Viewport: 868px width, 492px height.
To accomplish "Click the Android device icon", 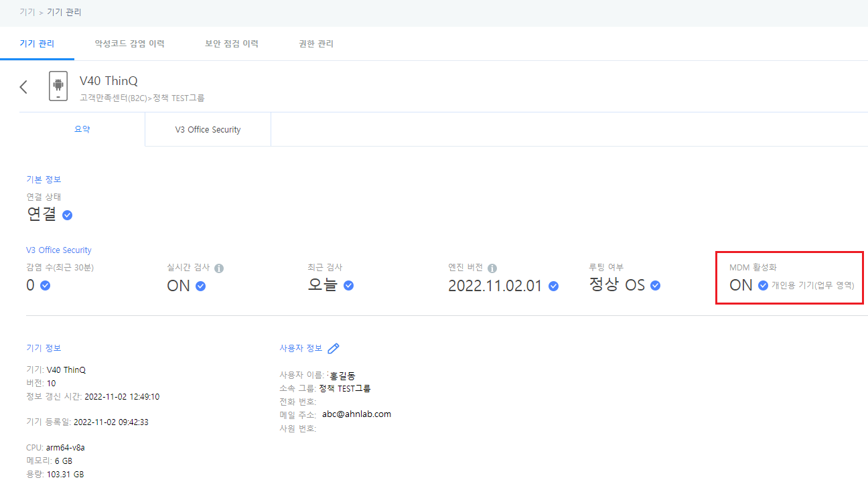I will pos(58,86).
